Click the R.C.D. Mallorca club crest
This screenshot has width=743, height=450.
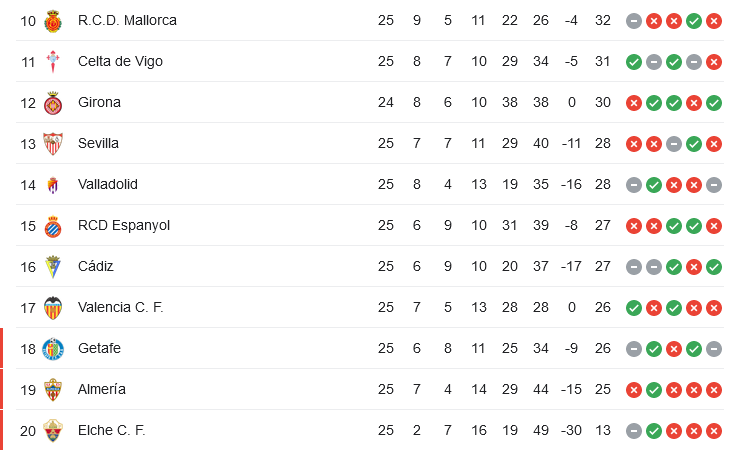pos(53,21)
